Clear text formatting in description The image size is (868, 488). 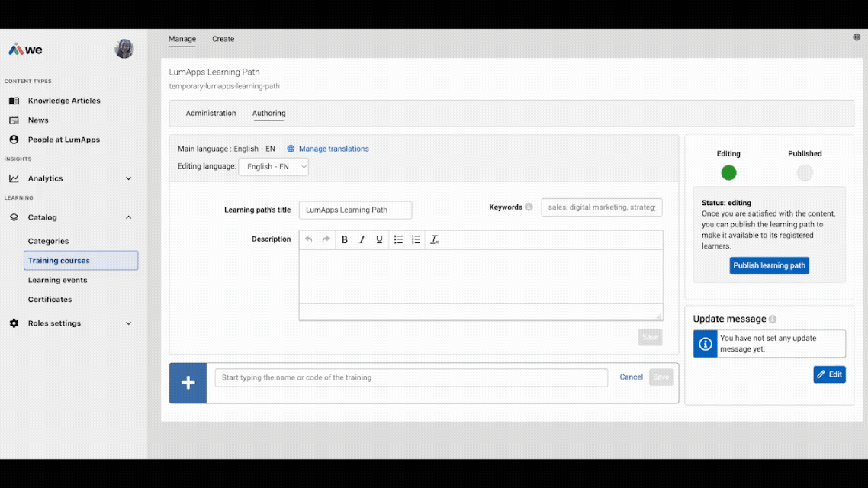(435, 239)
